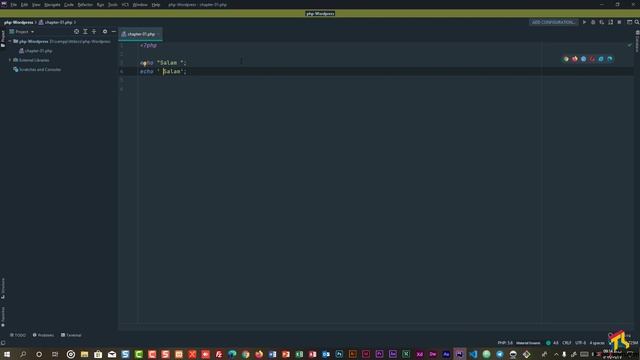This screenshot has width=640, height=360.
Task: Open preview in Edge browser icon
Action: click(x=610, y=59)
